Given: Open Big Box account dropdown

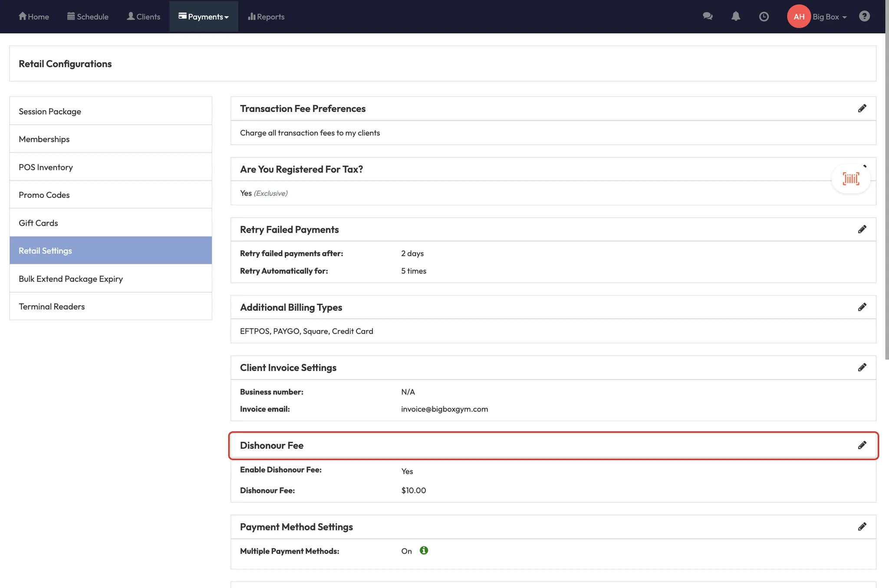Looking at the screenshot, I should 830,17.
